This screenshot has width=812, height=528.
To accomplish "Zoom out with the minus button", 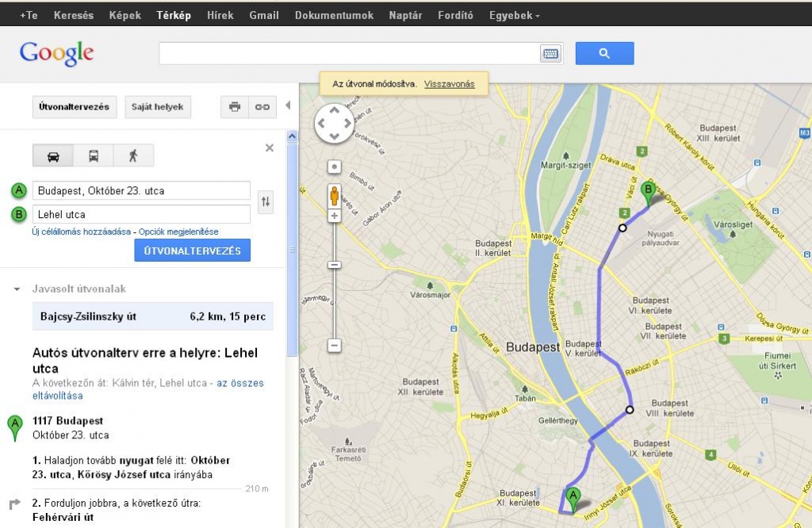I will pos(335,346).
